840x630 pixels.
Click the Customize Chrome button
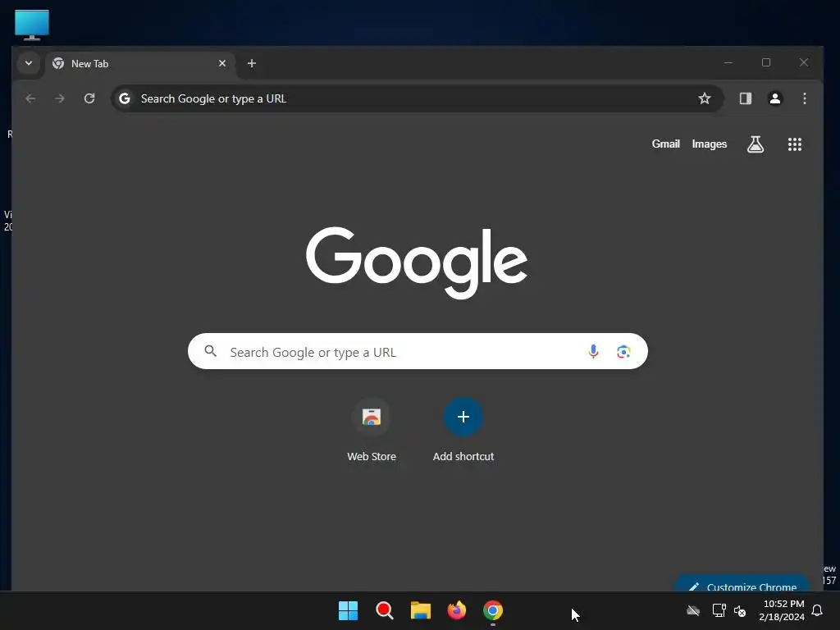(742, 583)
